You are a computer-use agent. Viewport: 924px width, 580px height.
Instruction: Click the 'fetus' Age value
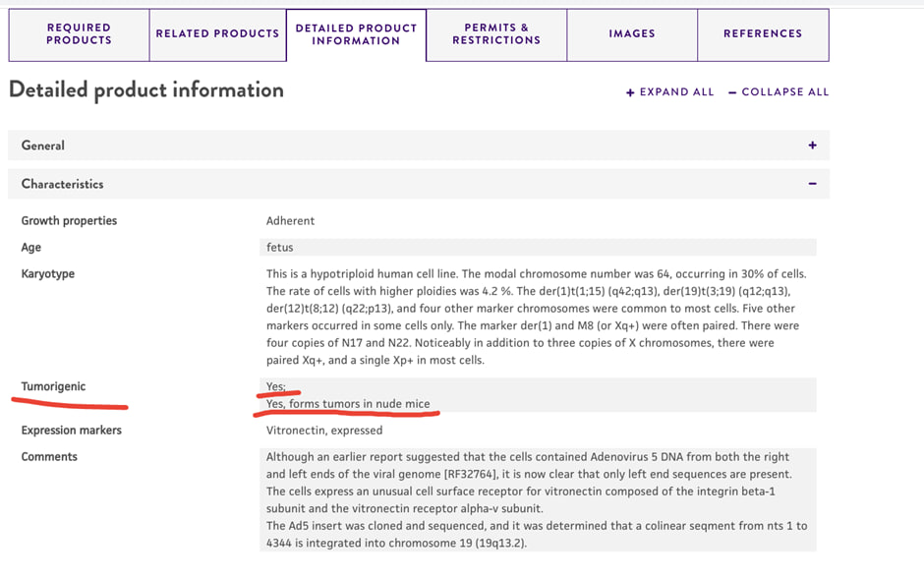tap(279, 248)
